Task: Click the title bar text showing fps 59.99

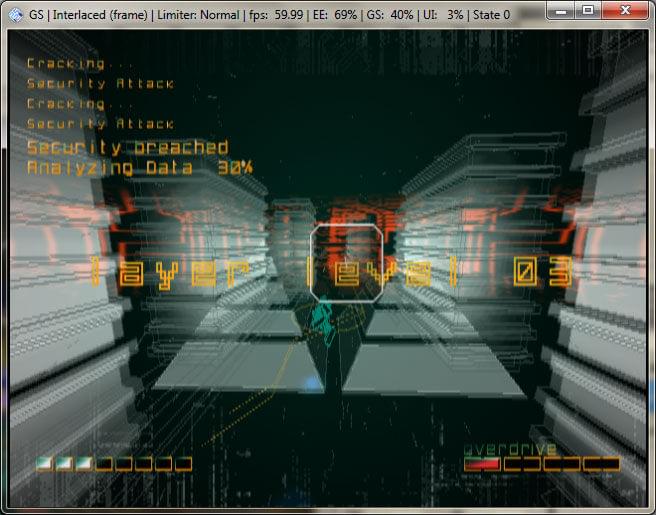Action: (x=276, y=15)
